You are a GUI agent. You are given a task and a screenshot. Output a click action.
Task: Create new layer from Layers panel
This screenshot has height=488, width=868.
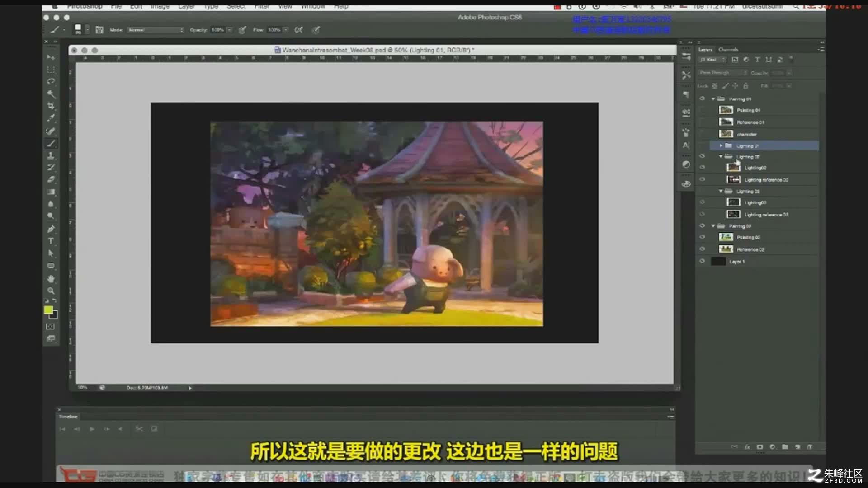(797, 447)
